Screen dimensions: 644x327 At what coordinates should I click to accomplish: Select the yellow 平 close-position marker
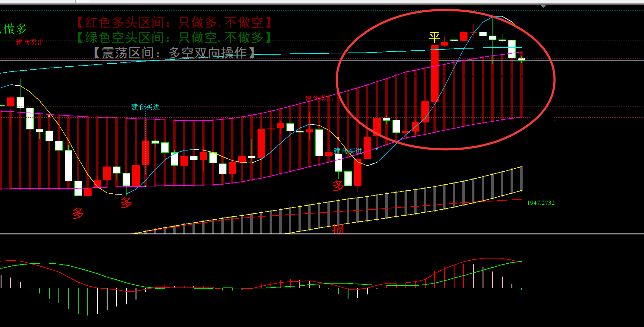coord(434,38)
